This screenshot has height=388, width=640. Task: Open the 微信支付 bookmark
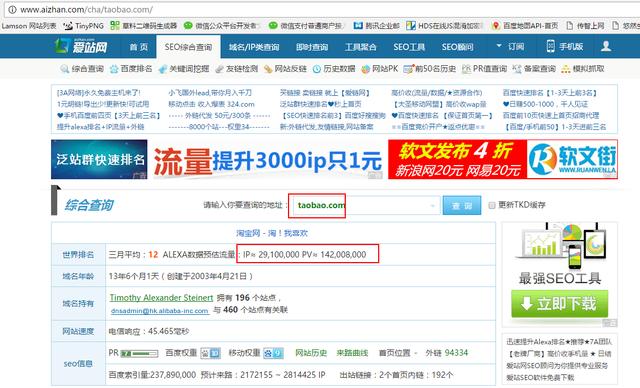tap(307, 26)
